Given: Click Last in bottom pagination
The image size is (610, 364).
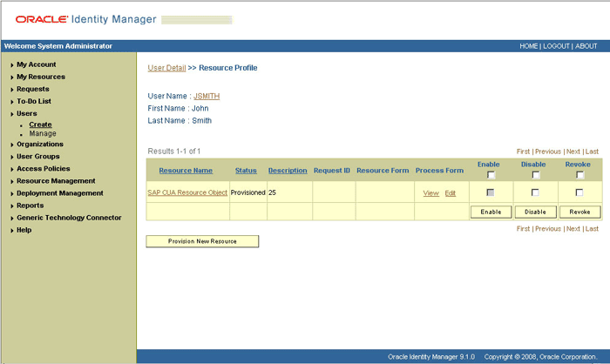Looking at the screenshot, I should pyautogui.click(x=592, y=229).
